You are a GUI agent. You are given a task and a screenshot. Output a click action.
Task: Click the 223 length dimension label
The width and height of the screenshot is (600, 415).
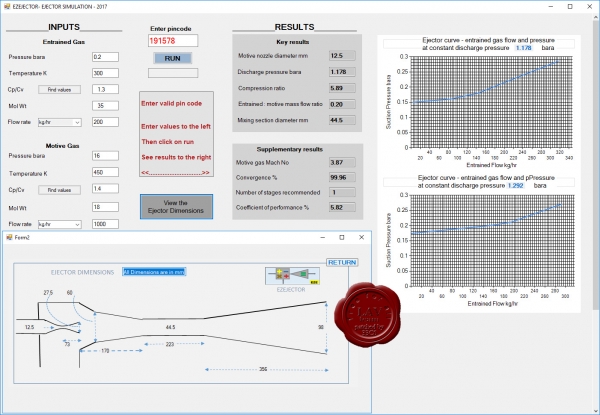(170, 344)
